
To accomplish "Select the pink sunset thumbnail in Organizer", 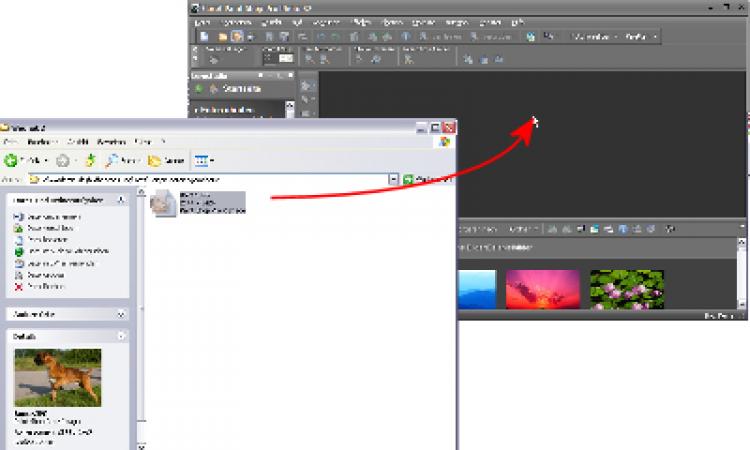I will click(543, 288).
